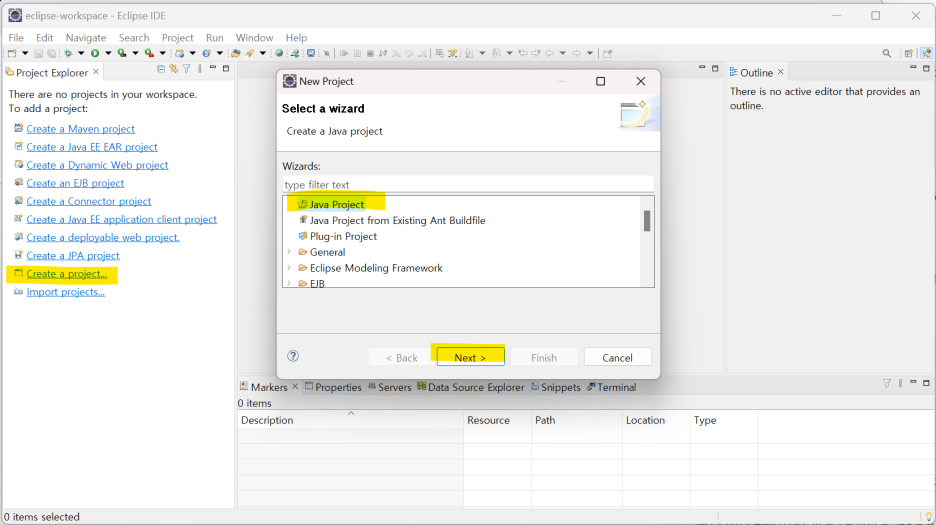
Task: Minimize the Project Explorer view
Action: 213,68
